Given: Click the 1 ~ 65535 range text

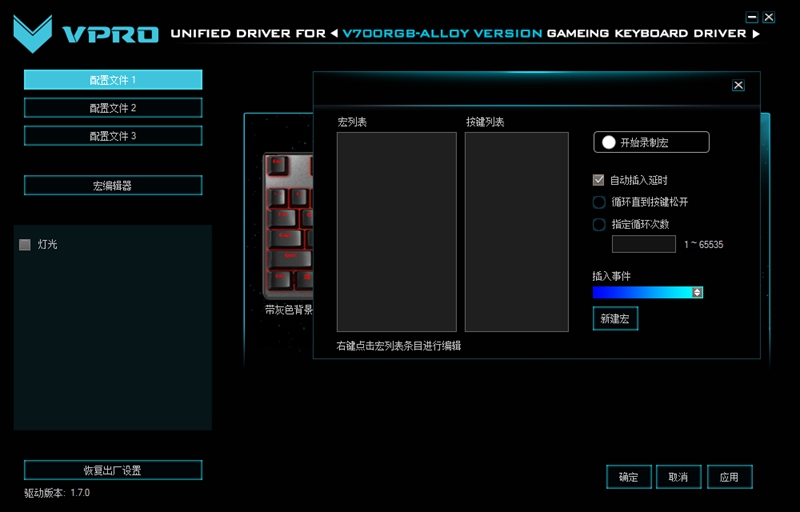Looking at the screenshot, I should click(704, 245).
